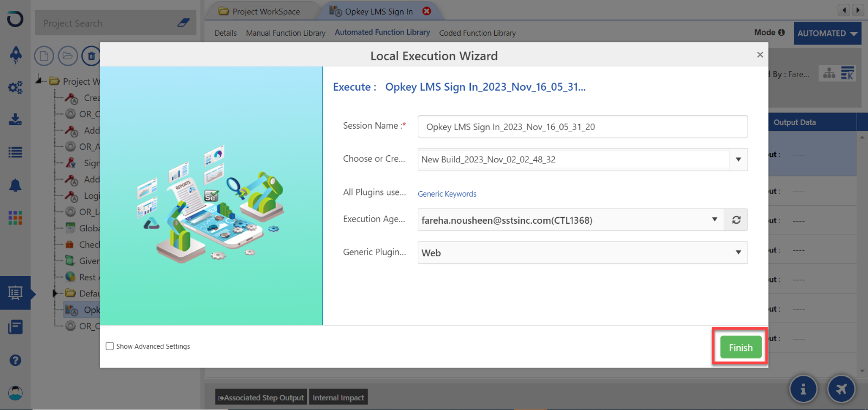Select the Given tree item
The height and width of the screenshot is (410, 868).
[82, 261]
